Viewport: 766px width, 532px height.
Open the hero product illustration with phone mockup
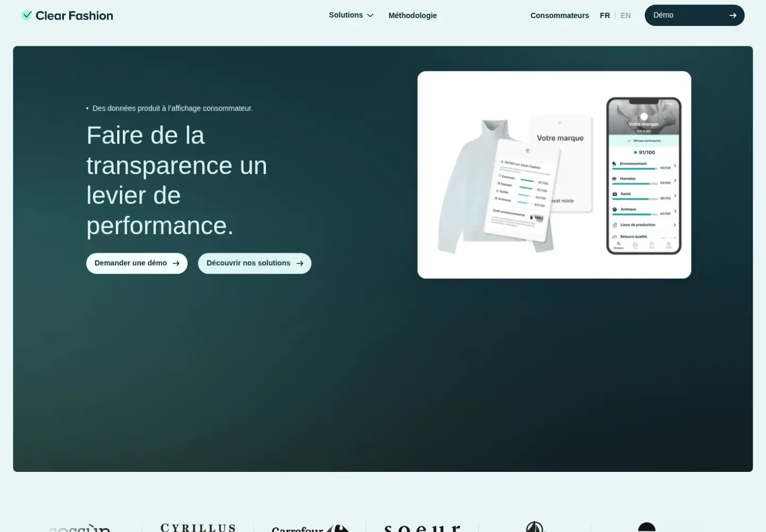(554, 175)
